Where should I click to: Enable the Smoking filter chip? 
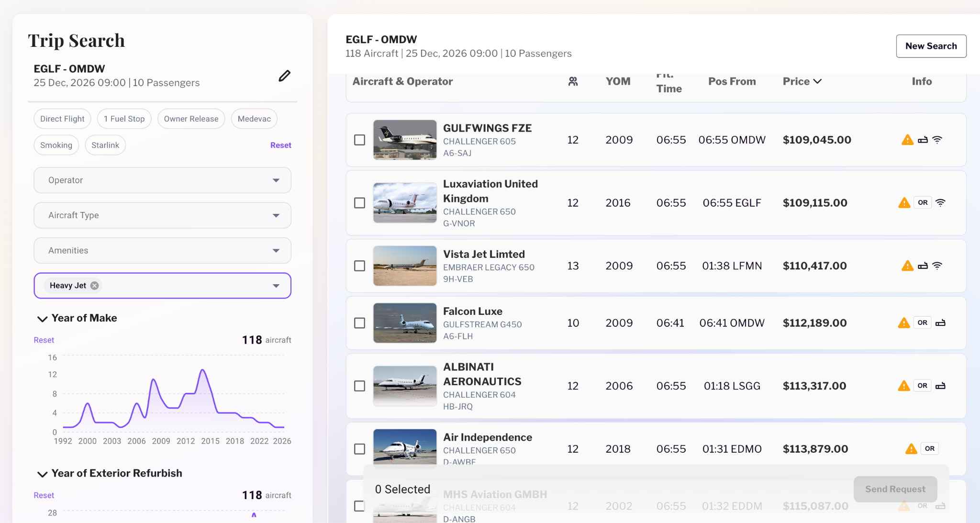[56, 145]
